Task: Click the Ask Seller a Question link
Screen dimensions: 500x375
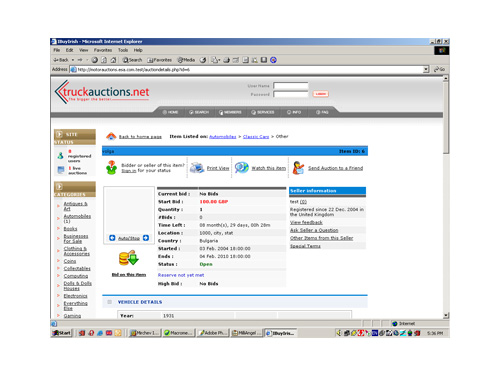Action: click(x=314, y=230)
